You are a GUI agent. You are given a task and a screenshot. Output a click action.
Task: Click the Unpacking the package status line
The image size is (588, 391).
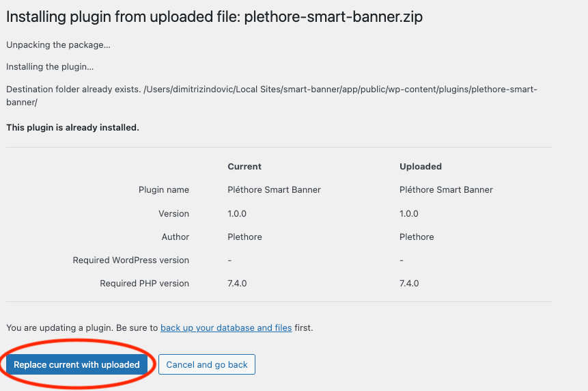tap(58, 45)
